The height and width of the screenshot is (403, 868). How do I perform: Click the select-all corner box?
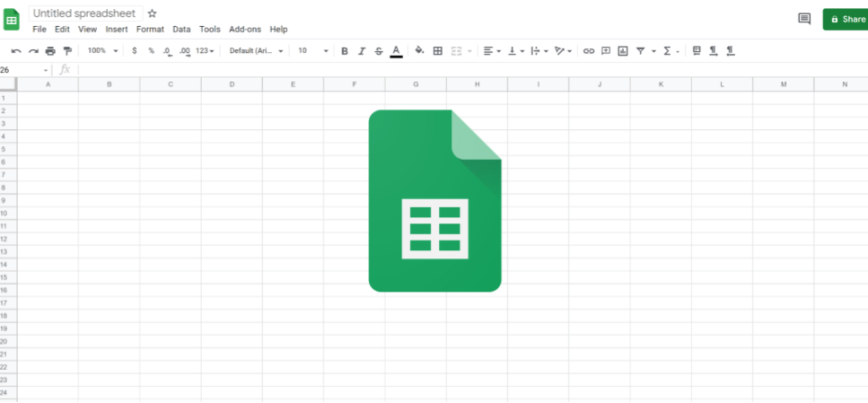pos(8,84)
